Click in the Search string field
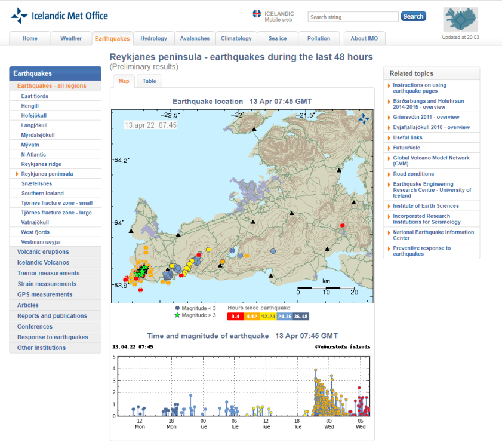The width and height of the screenshot is (502, 448). (353, 17)
